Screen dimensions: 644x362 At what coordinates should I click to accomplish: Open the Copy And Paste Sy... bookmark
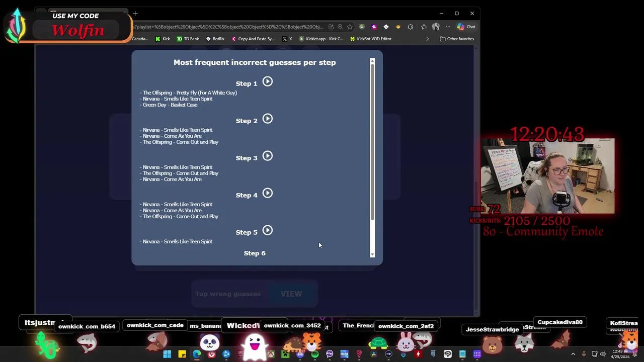coord(253,39)
